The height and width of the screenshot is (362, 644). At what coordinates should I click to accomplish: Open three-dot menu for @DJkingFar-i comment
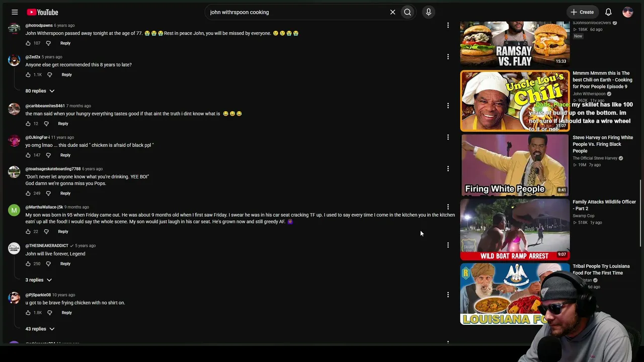448,137
